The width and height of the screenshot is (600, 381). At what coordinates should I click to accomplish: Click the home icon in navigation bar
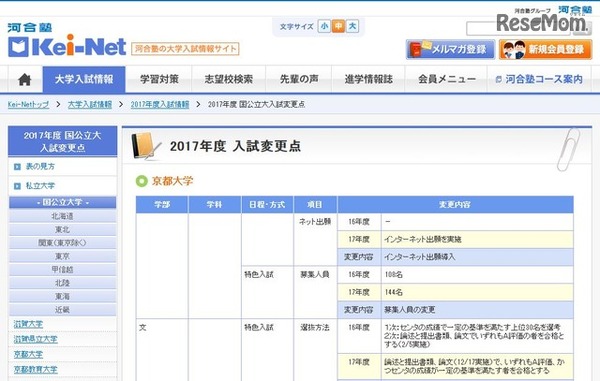tap(24, 80)
